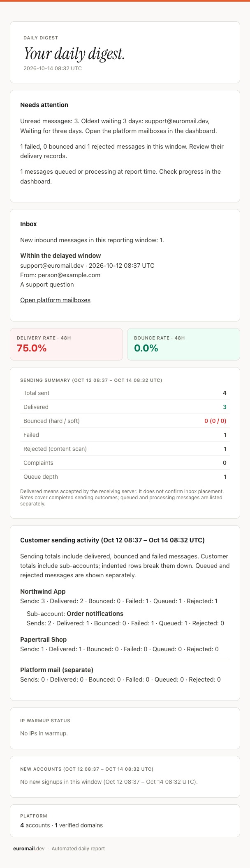Click the 'Unread messages: 3' paragraph
Screen dimensions: 250x868
point(118,126)
